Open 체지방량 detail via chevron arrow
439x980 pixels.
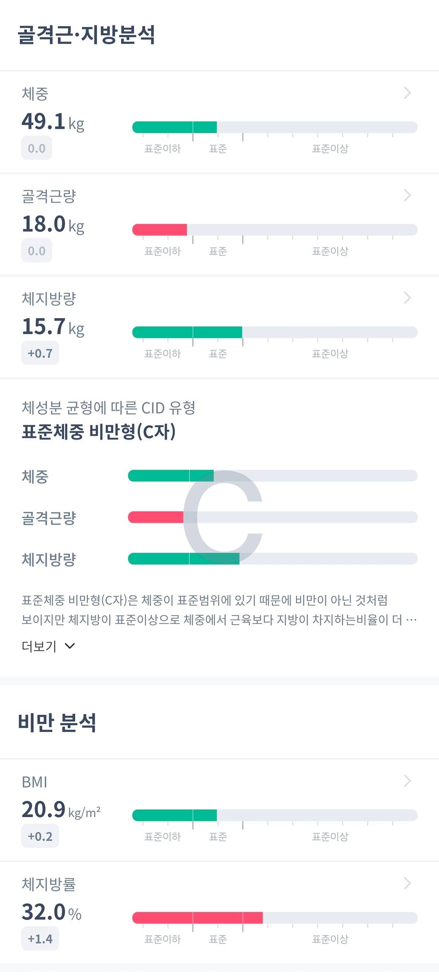407,298
